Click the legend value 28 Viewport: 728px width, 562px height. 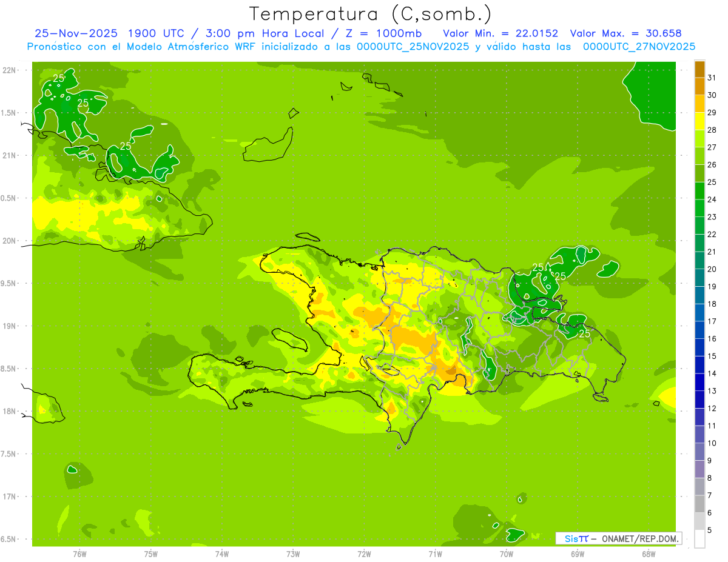(712, 130)
